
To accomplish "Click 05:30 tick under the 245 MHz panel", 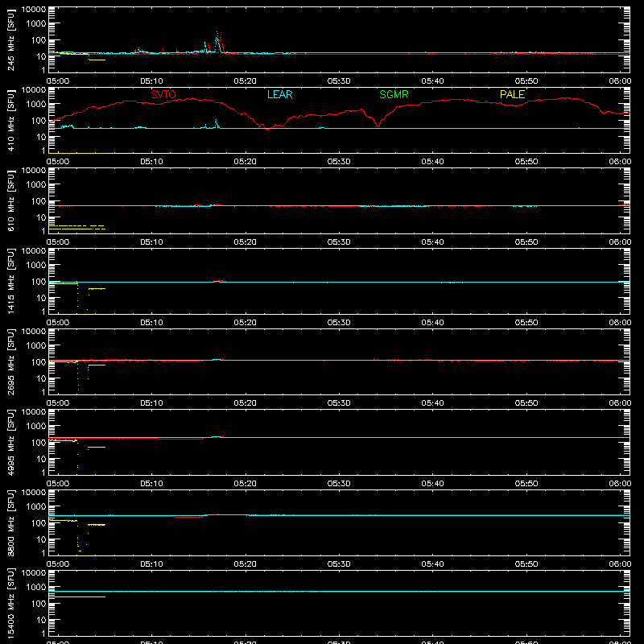I will (339, 81).
